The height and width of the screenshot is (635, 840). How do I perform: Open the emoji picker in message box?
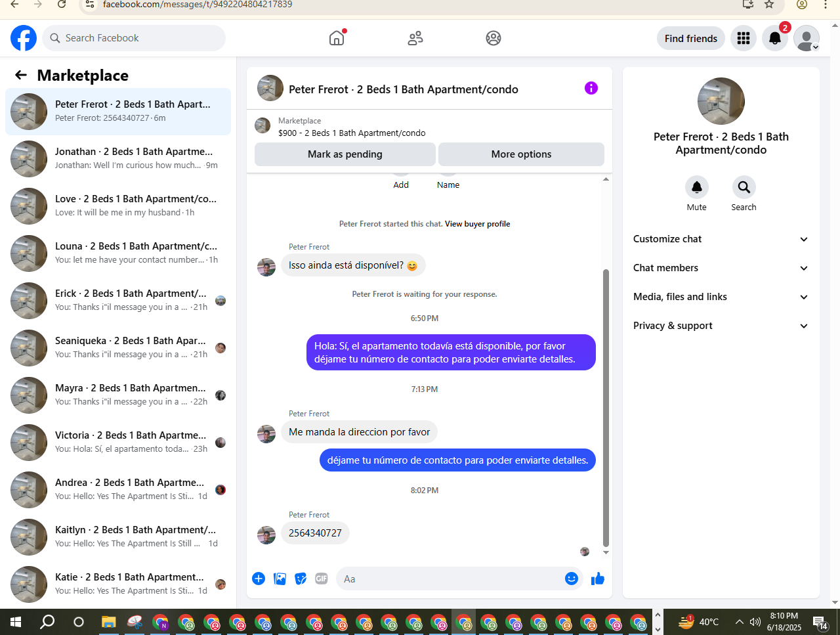[x=572, y=579]
